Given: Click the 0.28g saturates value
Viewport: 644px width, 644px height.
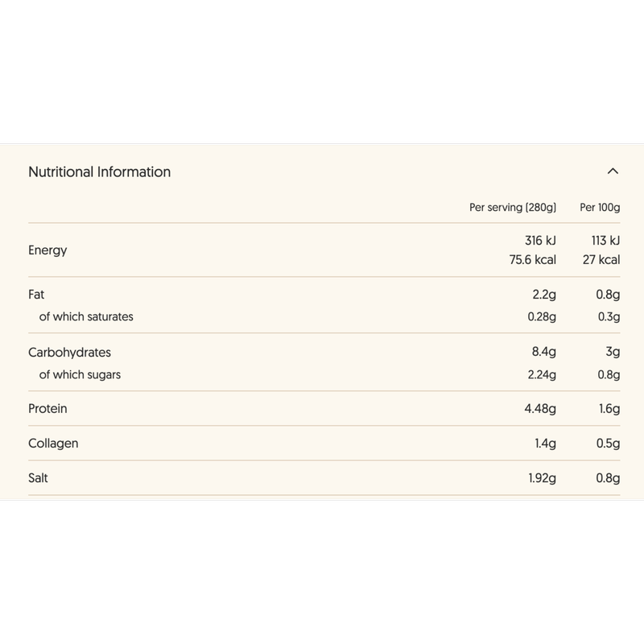Looking at the screenshot, I should (x=542, y=316).
